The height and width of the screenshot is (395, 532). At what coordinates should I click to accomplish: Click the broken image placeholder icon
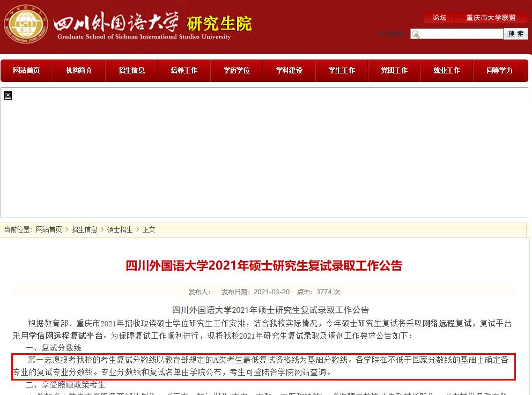point(8,95)
